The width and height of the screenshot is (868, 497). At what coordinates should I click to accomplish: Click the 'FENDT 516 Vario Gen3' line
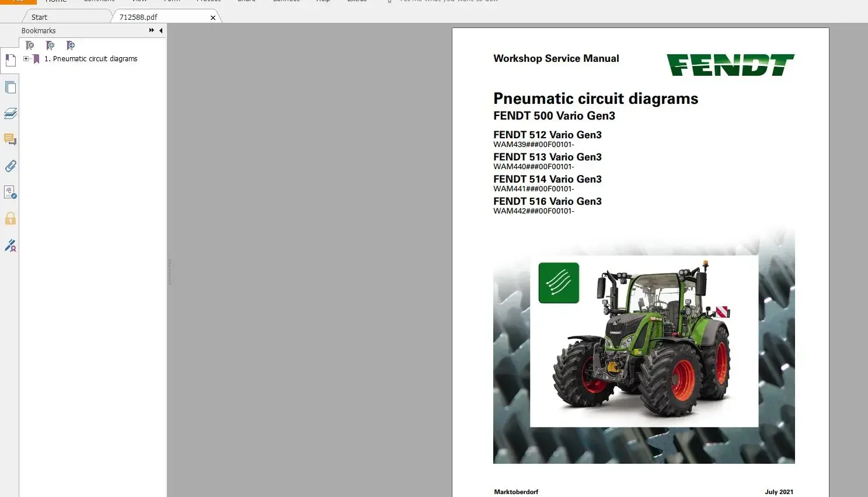[548, 201]
